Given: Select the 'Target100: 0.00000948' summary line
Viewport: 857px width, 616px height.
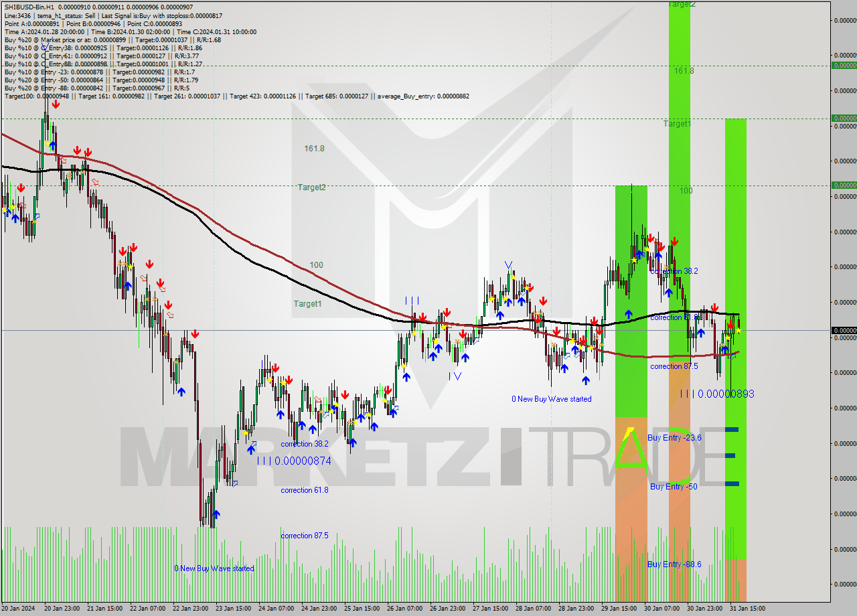Looking at the screenshot, I should coord(237,96).
